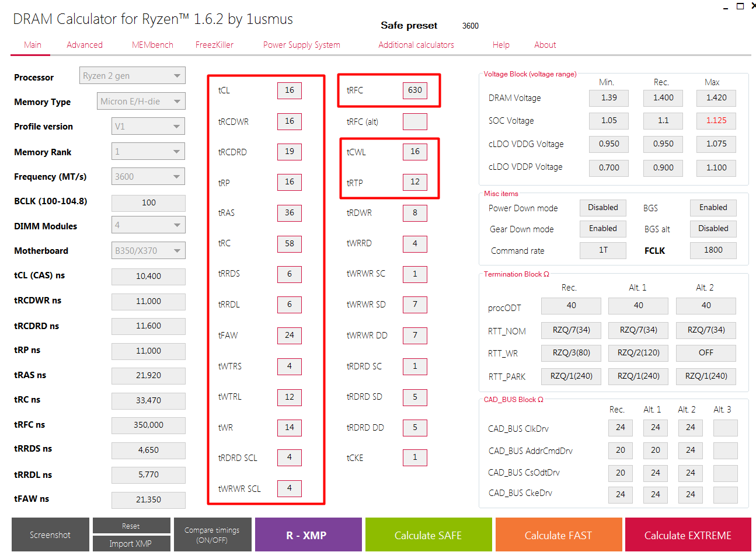Click the tRFC field showing 630
The image size is (756, 559).
click(x=415, y=90)
